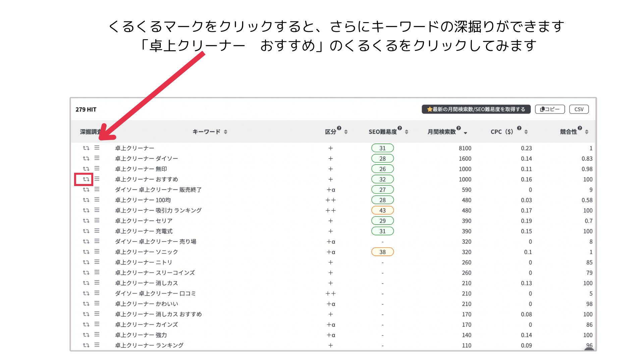Click monthly search value 1600
The width and height of the screenshot is (644, 362).
465,159
